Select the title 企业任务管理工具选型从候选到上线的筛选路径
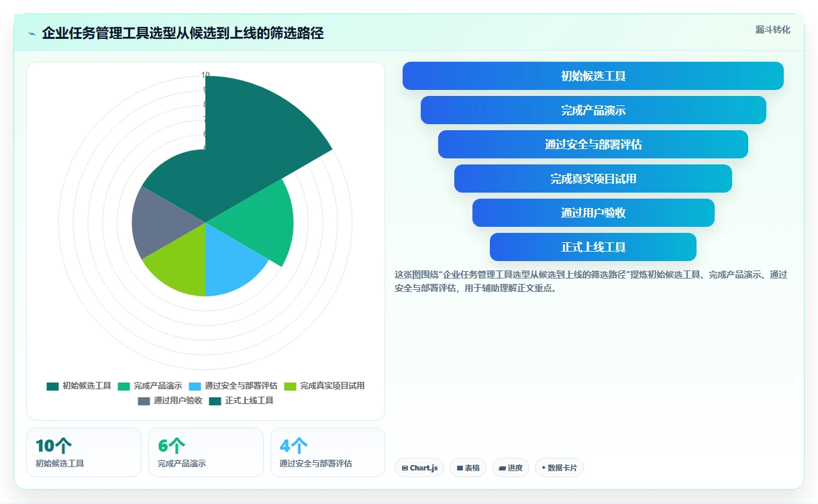Screen dimensions: 818x504 pos(183,33)
